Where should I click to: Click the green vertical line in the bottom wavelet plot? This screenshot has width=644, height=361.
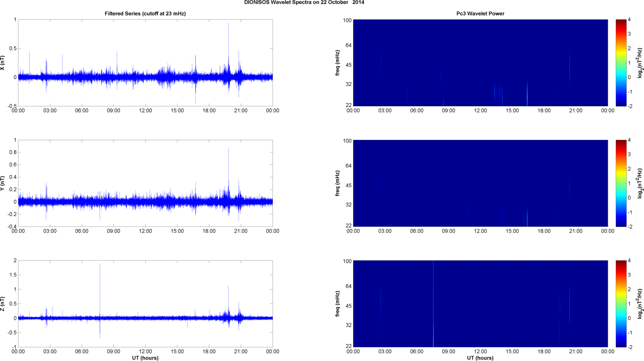(x=433, y=304)
